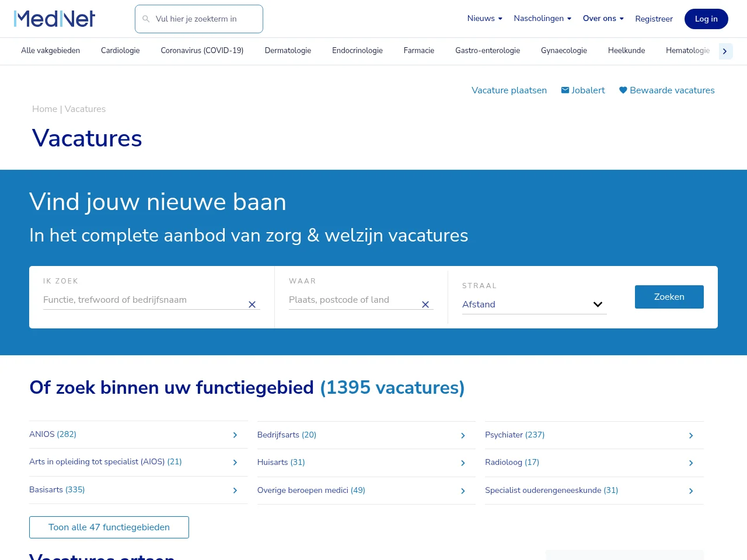Select the Farmacie tab

click(x=419, y=51)
